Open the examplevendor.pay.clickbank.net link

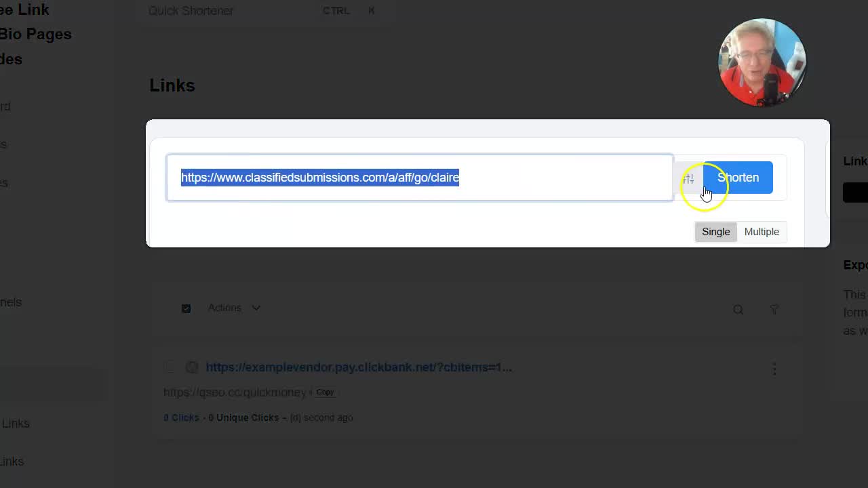(358, 367)
